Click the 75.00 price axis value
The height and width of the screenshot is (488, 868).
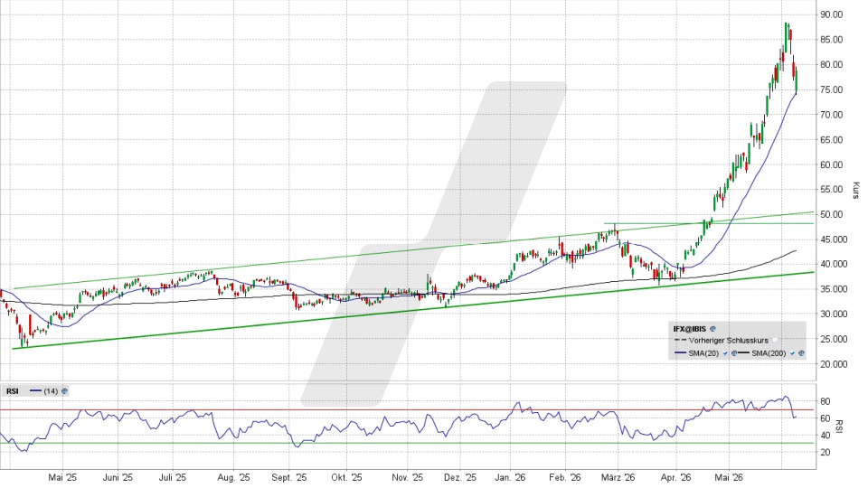coord(832,89)
